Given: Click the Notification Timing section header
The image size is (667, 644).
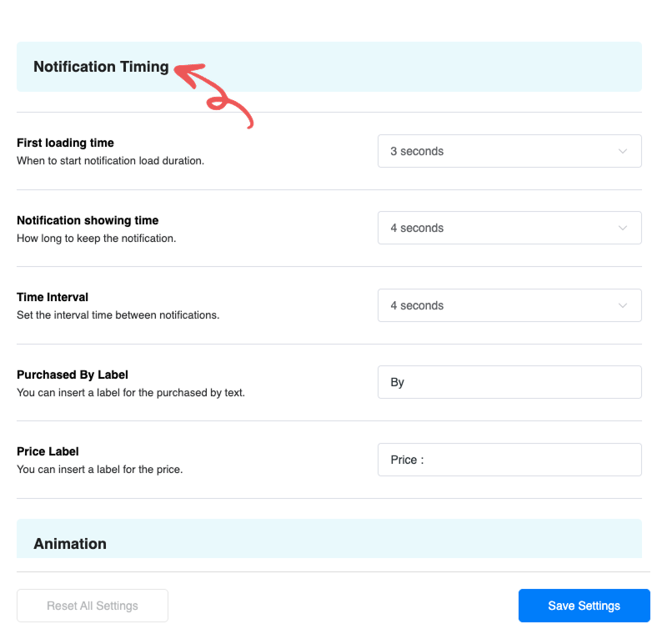Looking at the screenshot, I should coord(101,67).
